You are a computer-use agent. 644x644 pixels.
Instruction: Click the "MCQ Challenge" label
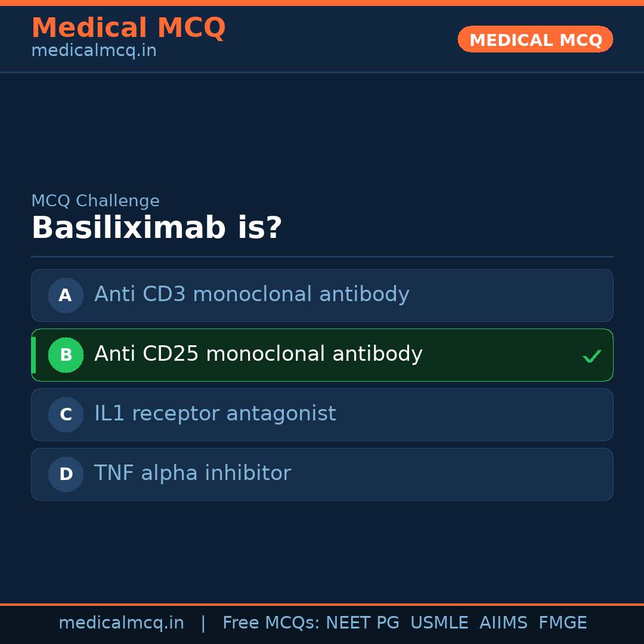(95, 201)
